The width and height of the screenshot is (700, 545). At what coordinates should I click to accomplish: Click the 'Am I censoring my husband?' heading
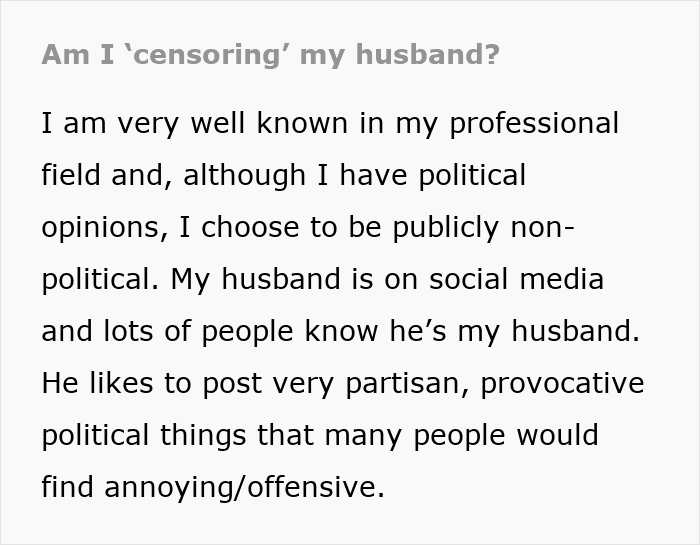[270, 56]
